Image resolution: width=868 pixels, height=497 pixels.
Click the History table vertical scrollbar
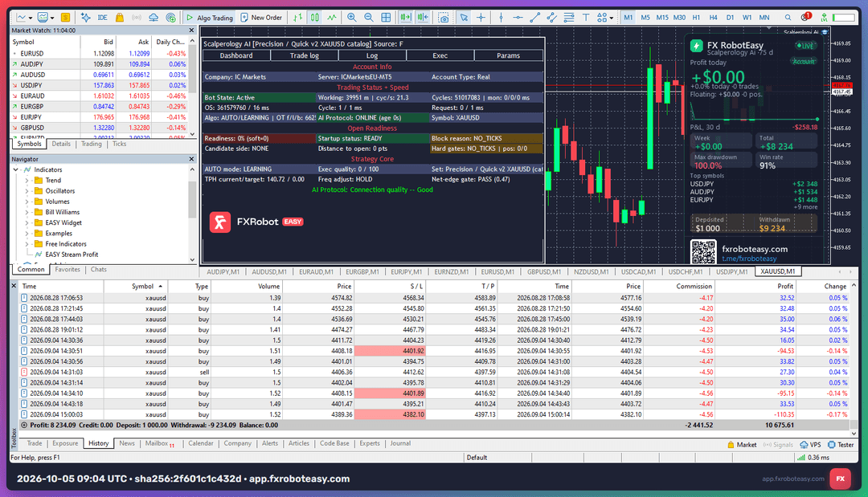tap(854, 360)
